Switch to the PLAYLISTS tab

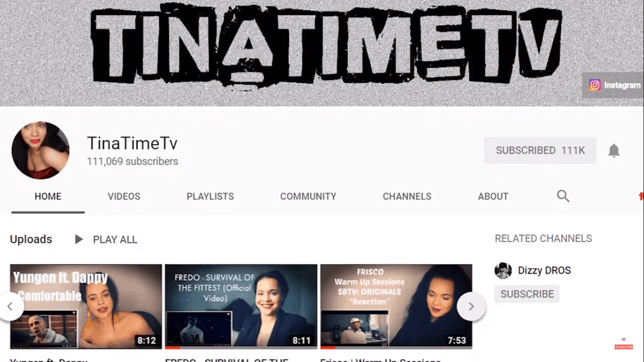click(x=210, y=197)
